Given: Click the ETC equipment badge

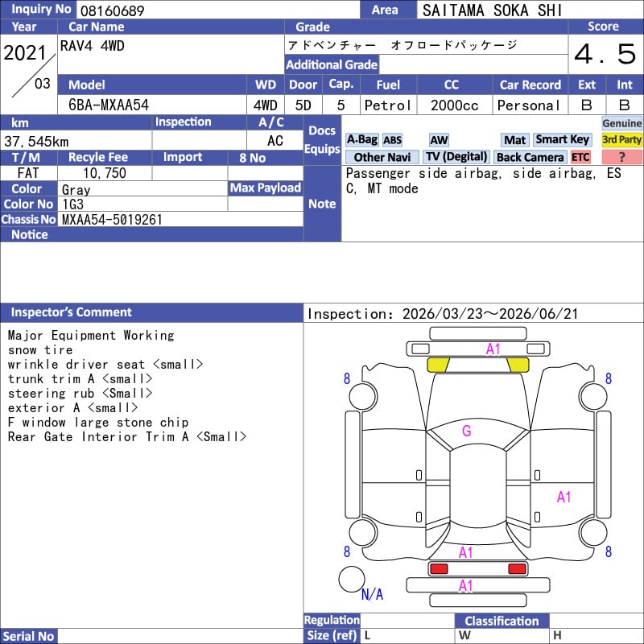Looking at the screenshot, I should coord(580,157).
